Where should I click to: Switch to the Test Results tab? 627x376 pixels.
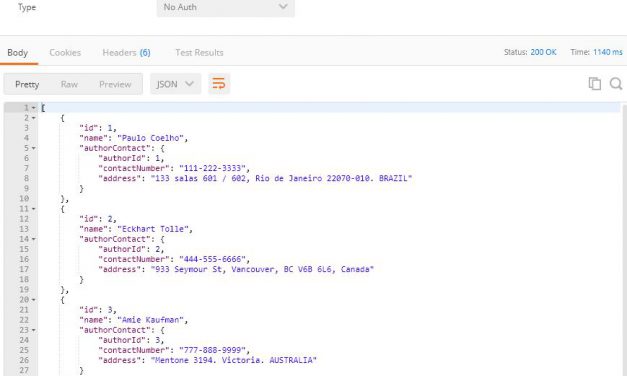[199, 52]
